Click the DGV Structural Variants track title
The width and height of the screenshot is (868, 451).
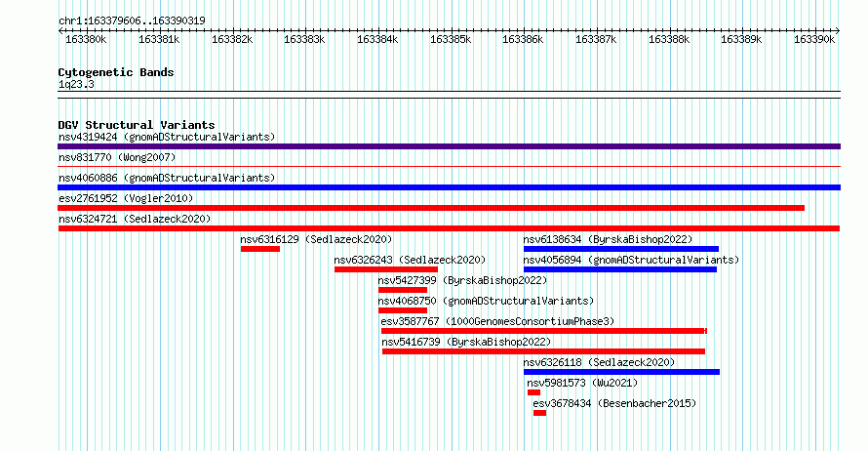coord(137,125)
